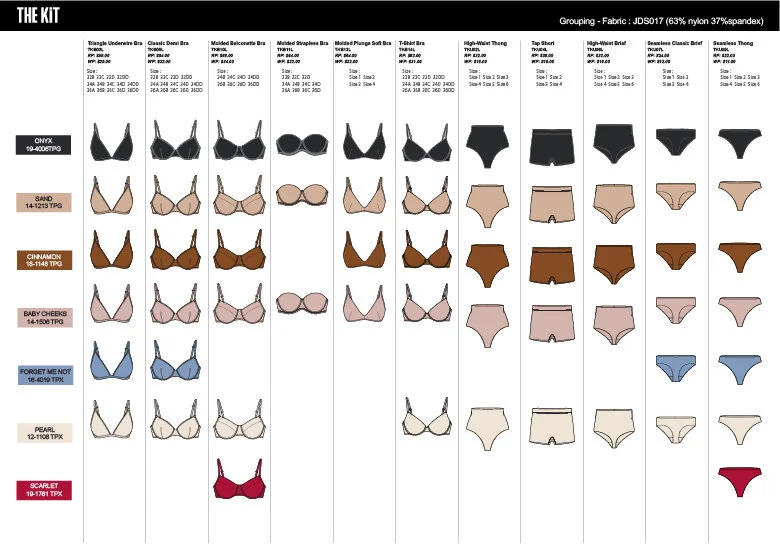Select the Seamless Thong column header
The width and height of the screenshot is (780, 544).
[733, 43]
